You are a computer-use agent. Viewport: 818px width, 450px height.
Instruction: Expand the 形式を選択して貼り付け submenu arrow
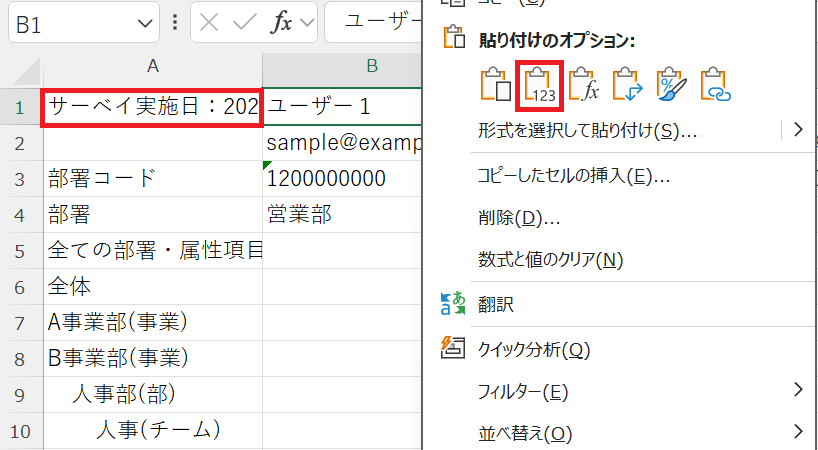(798, 129)
